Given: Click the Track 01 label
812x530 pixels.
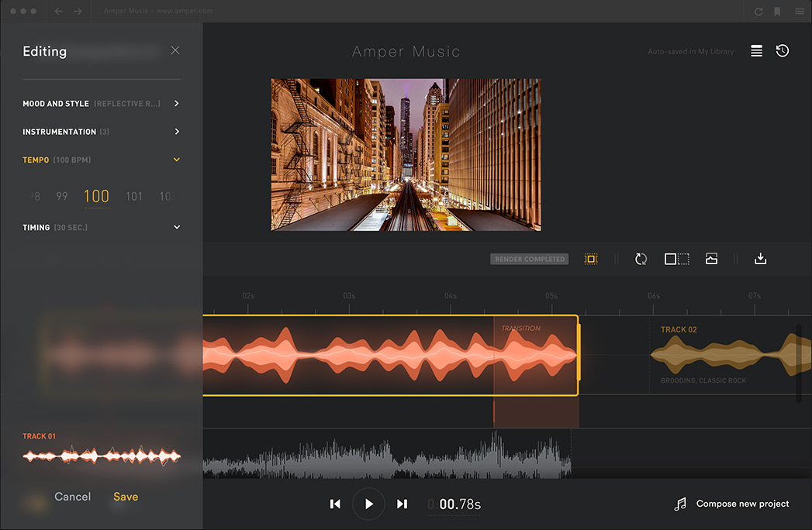Looking at the screenshot, I should [x=39, y=436].
